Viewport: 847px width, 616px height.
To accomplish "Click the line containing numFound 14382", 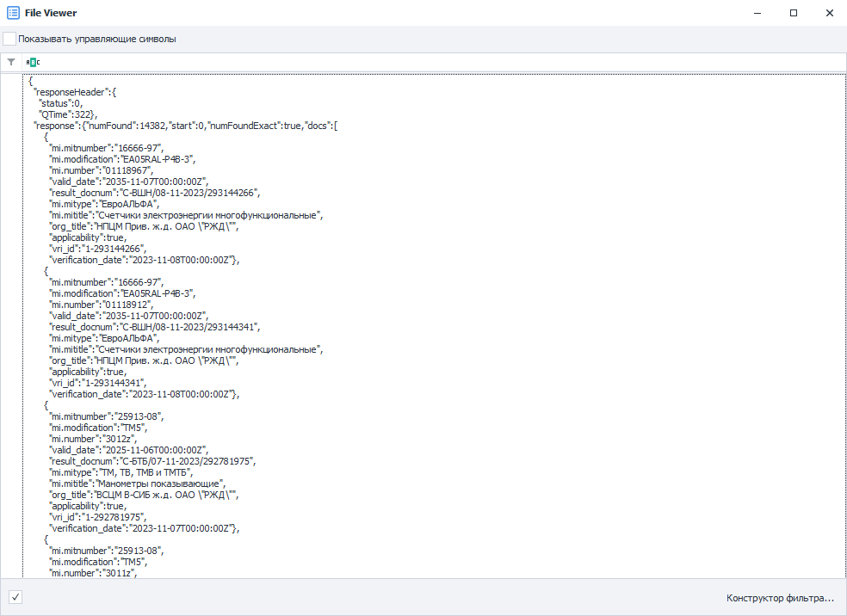I will click(186, 126).
